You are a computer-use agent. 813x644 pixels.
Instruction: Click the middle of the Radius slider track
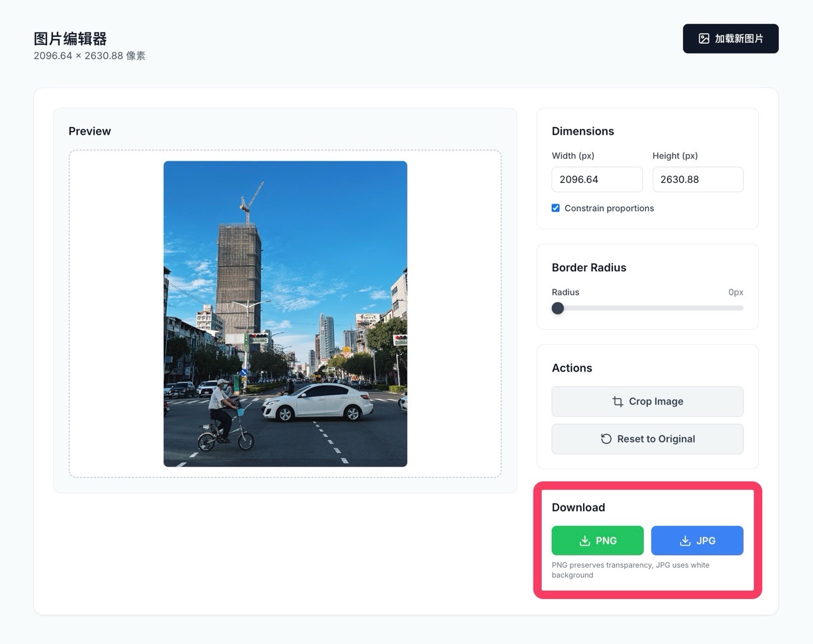[647, 308]
